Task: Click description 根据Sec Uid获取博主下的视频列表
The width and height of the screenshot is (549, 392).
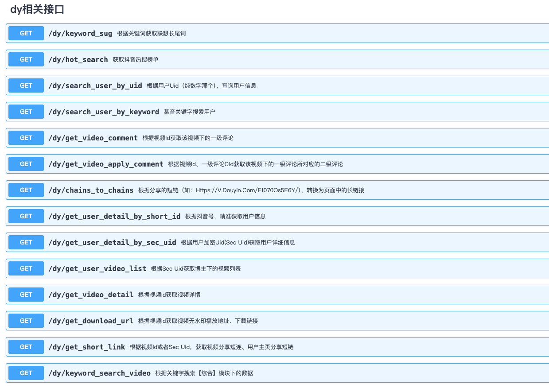Action: click(x=196, y=269)
